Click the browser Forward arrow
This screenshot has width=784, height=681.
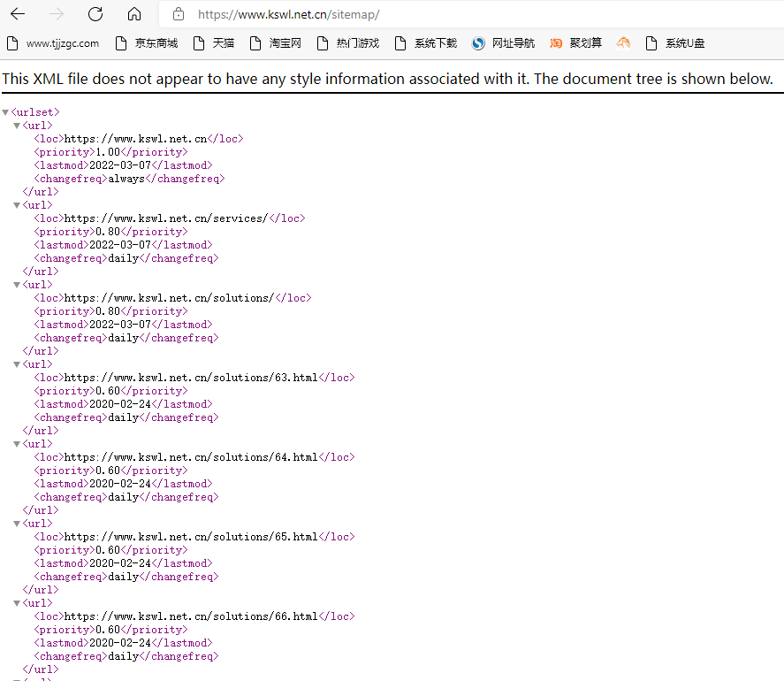click(x=57, y=14)
